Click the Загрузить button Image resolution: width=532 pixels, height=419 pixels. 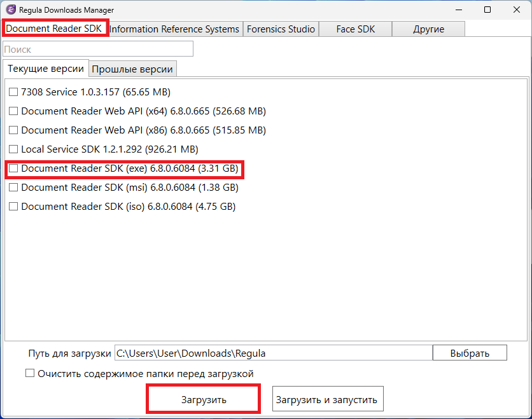pyautogui.click(x=204, y=399)
